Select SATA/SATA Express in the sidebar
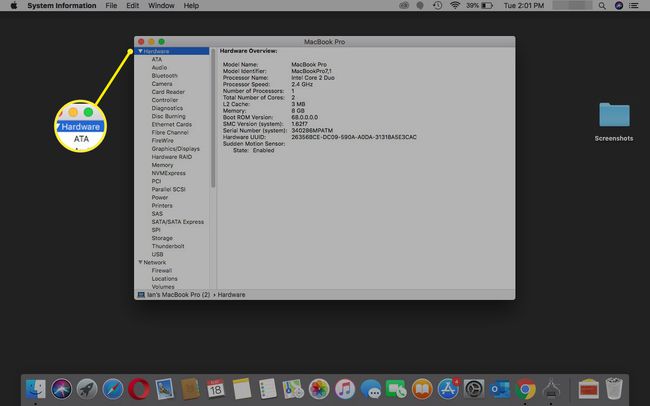Screen dimensions: 650x406 tap(177, 222)
